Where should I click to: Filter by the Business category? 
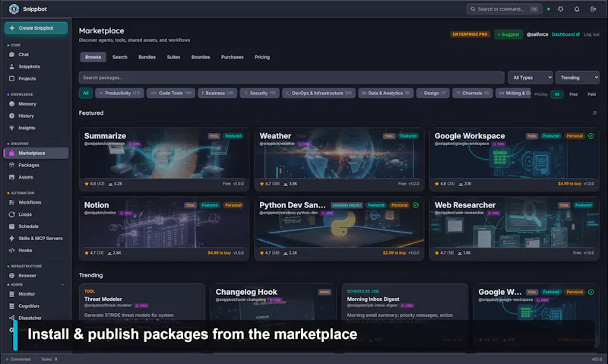pos(217,93)
